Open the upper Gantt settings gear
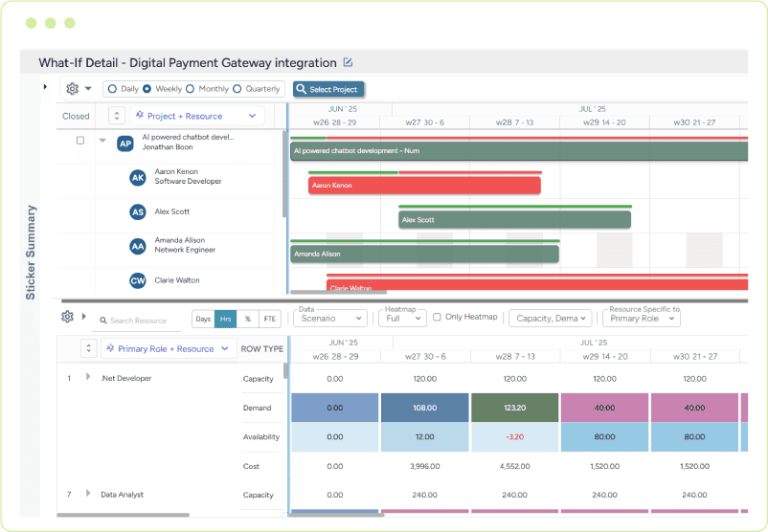This screenshot has height=532, width=768. pyautogui.click(x=73, y=89)
